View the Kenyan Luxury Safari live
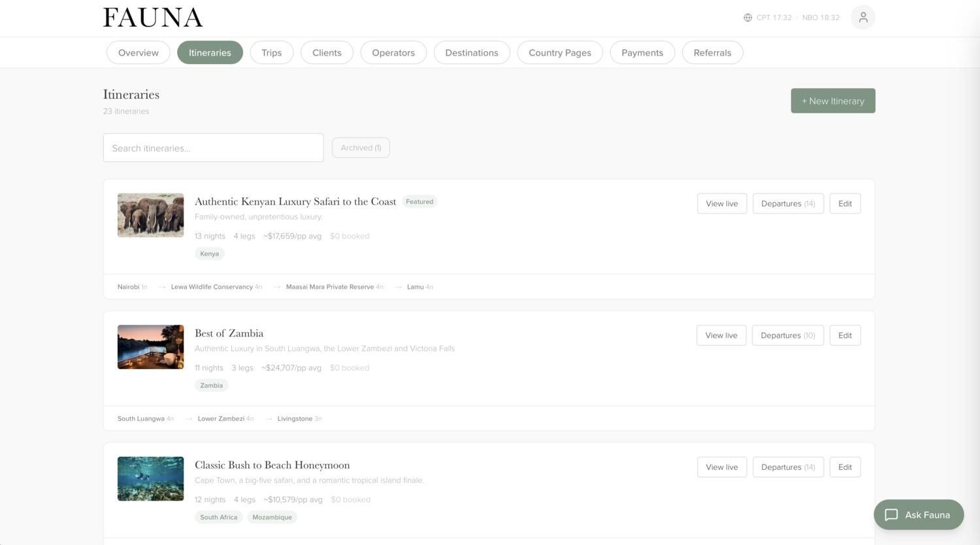Viewport: 980px width, 545px height. coord(722,203)
